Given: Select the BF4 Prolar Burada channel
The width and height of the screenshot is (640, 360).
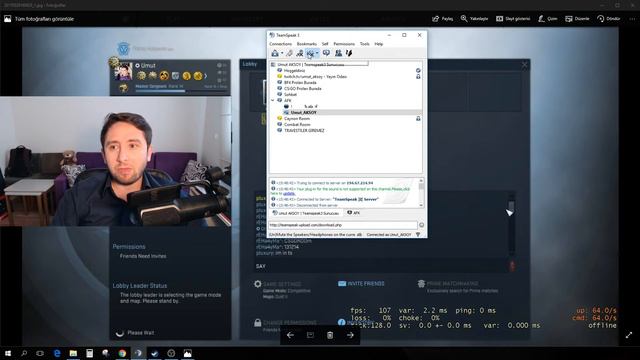Looking at the screenshot, I should tap(300, 82).
